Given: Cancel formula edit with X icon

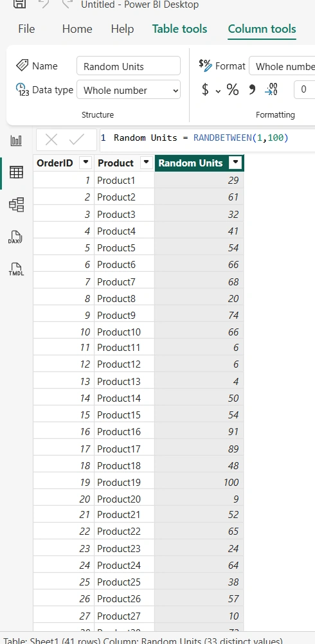Looking at the screenshot, I should [51, 139].
